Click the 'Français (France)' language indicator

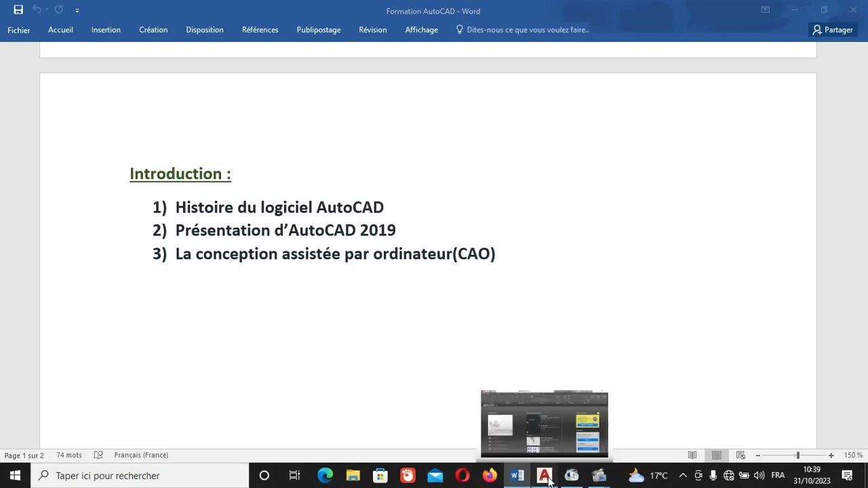[x=141, y=455]
